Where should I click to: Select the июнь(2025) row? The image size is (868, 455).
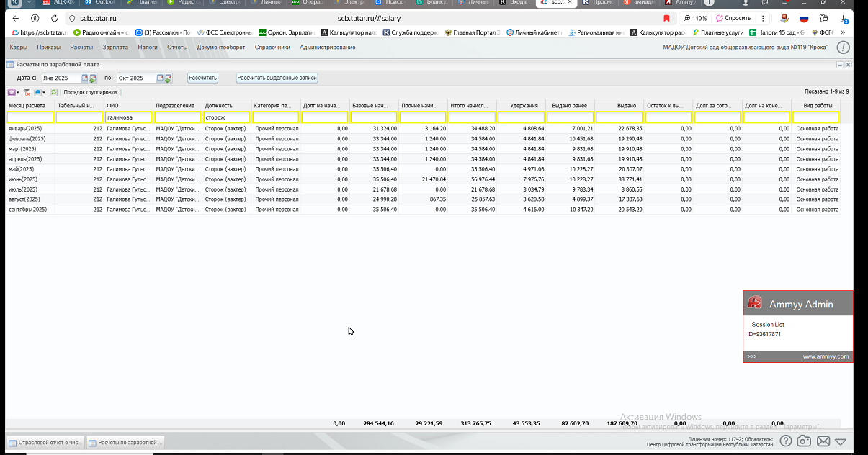pos(423,179)
